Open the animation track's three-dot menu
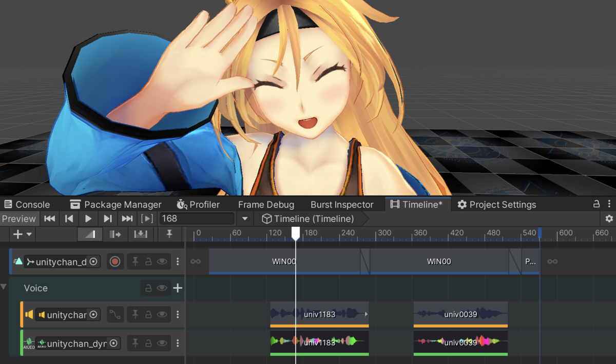This screenshot has height=364, width=616. coord(178,261)
